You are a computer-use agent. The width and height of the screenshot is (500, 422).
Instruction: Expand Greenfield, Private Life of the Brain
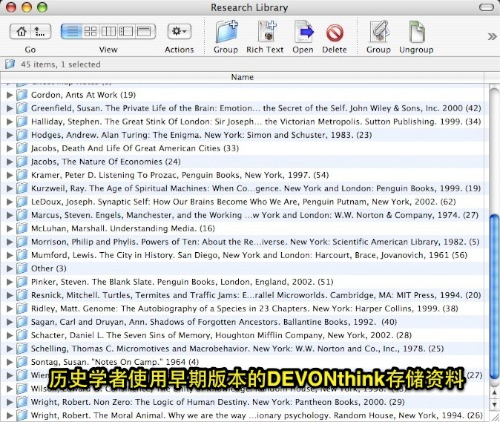coord(10,108)
